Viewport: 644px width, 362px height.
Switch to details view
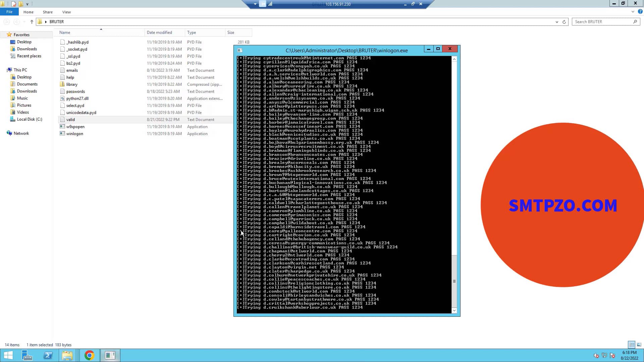coord(632,345)
